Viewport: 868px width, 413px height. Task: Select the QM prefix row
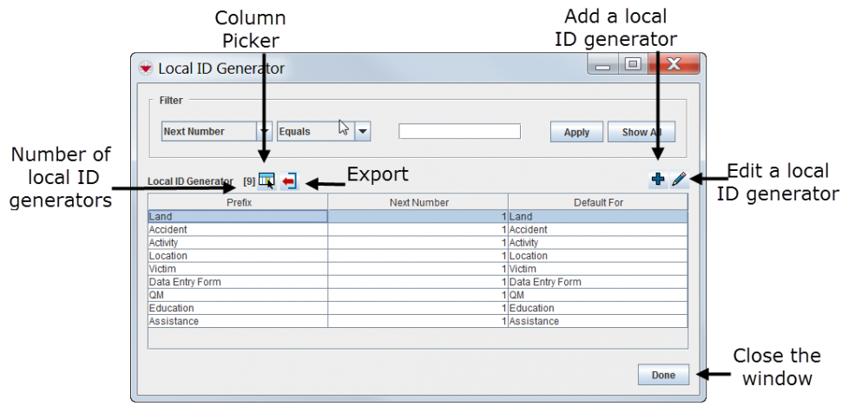coord(237,295)
